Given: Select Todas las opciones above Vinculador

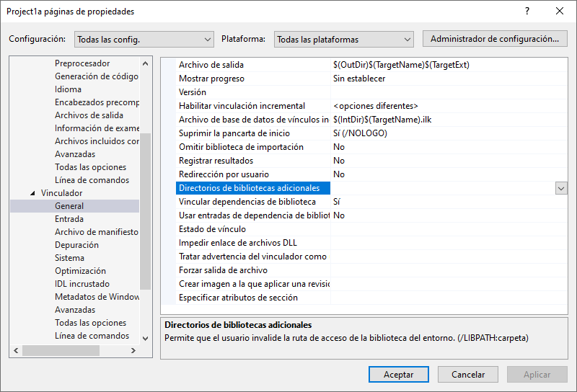Looking at the screenshot, I should (x=90, y=167).
